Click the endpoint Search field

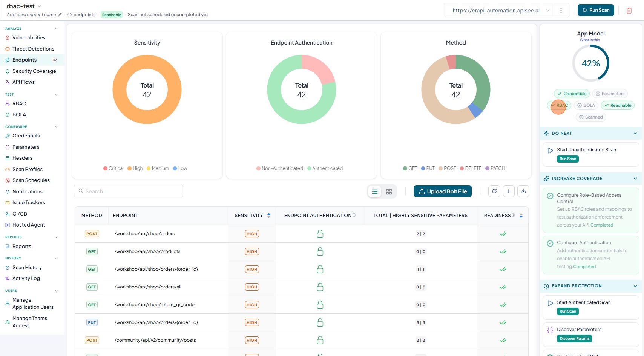129,191
